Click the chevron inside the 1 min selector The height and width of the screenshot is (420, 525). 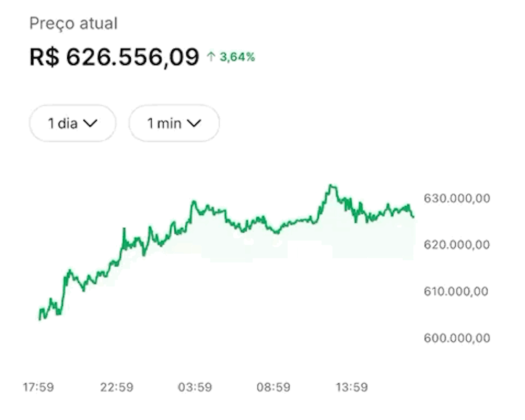[x=194, y=123]
